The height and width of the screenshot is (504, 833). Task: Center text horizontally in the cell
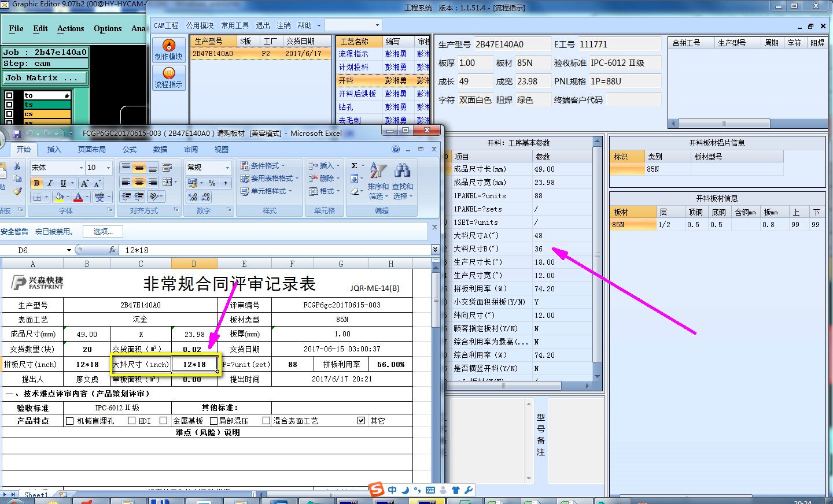pyautogui.click(x=139, y=182)
